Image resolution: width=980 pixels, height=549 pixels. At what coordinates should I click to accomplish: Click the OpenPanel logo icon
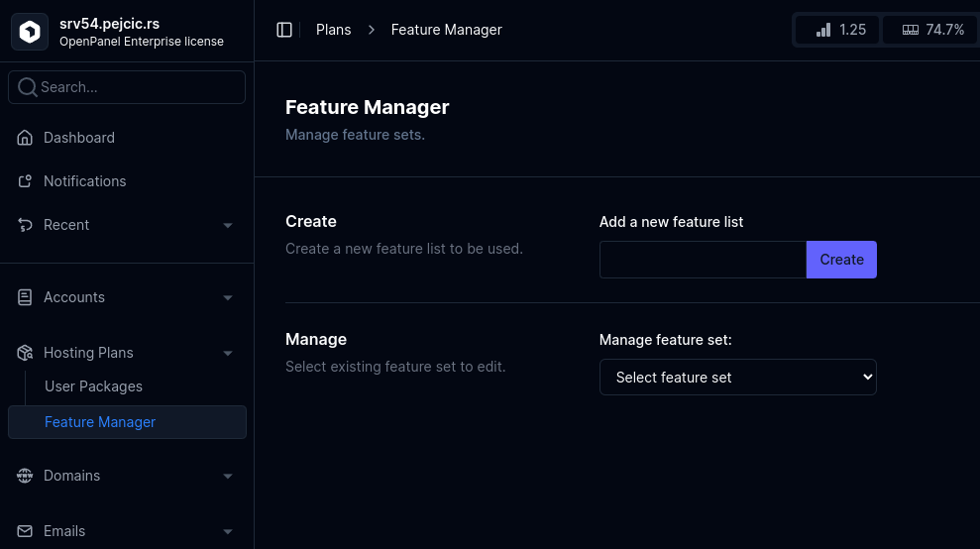[x=30, y=32]
